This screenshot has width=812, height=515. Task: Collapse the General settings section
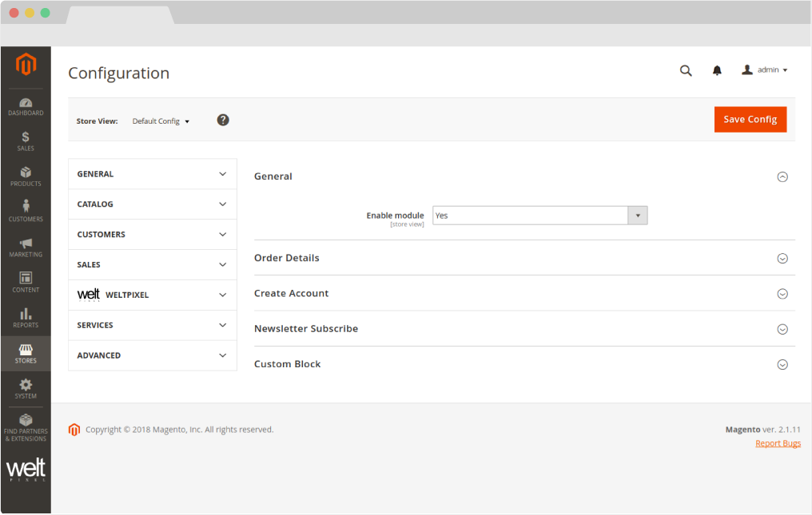[x=782, y=177]
